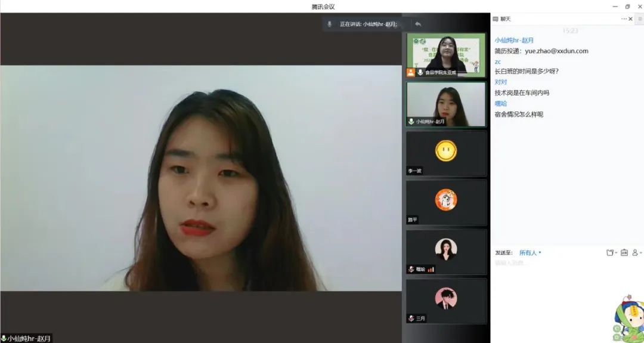The height and width of the screenshot is (343, 644).
Task: Toggle the muted mic on 三月 tile
Action: (411, 319)
